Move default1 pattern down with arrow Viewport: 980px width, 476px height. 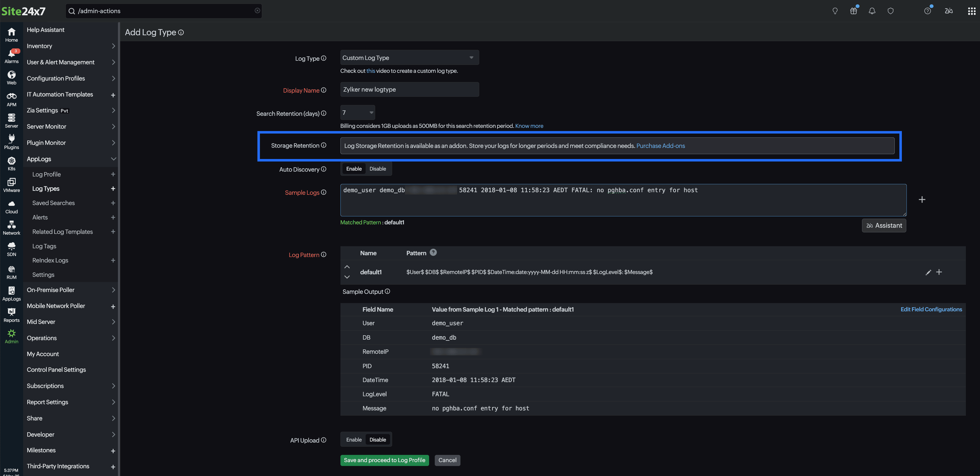coord(347,277)
